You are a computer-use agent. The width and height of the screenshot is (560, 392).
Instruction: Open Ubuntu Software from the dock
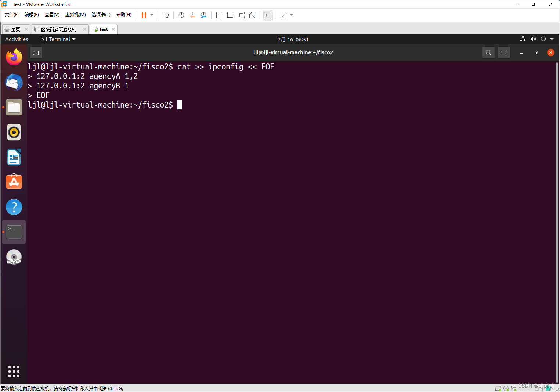pos(14,182)
